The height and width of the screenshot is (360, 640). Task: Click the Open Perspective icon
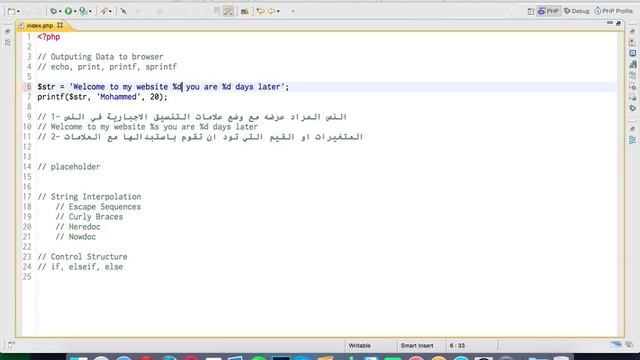531,11
